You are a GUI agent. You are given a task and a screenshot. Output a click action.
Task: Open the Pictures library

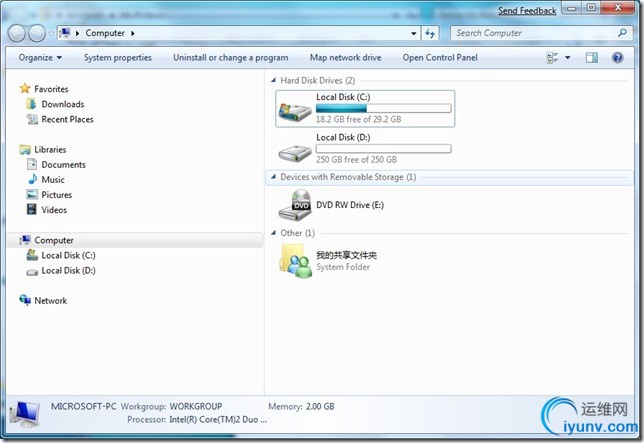(x=56, y=195)
